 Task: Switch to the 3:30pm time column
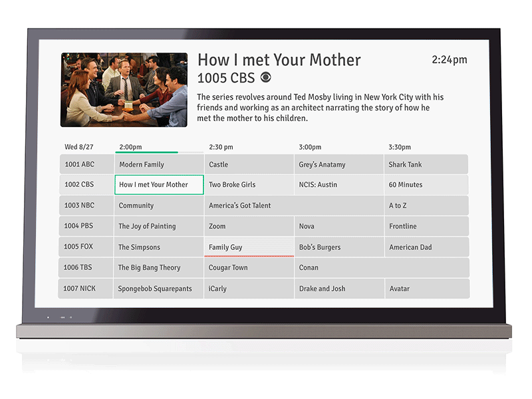click(x=399, y=147)
